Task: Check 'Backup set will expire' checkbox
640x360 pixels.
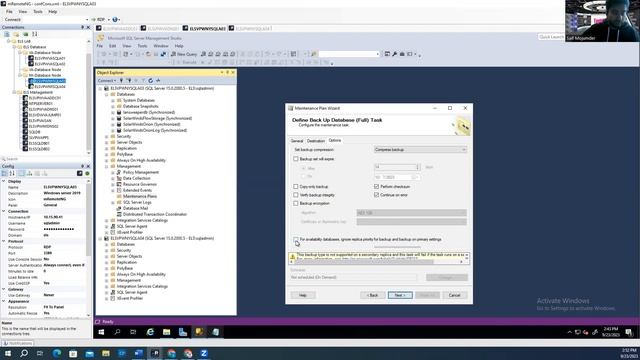Action: (296, 159)
